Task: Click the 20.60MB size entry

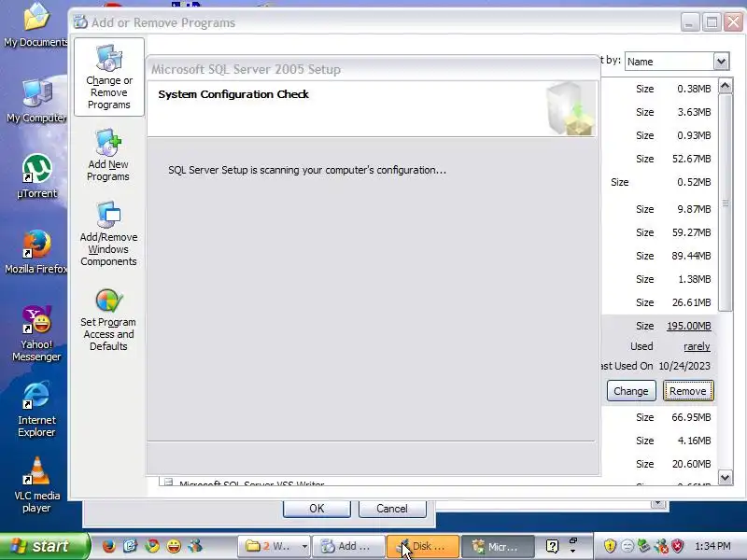Action: point(691,464)
